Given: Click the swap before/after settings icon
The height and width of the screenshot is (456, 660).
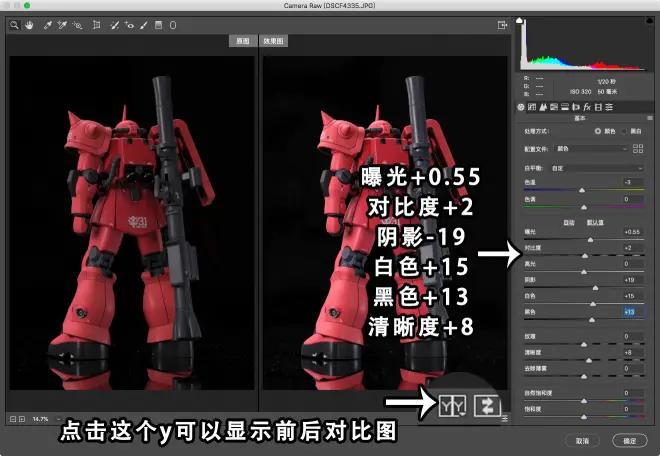Looking at the screenshot, I should tap(487, 406).
